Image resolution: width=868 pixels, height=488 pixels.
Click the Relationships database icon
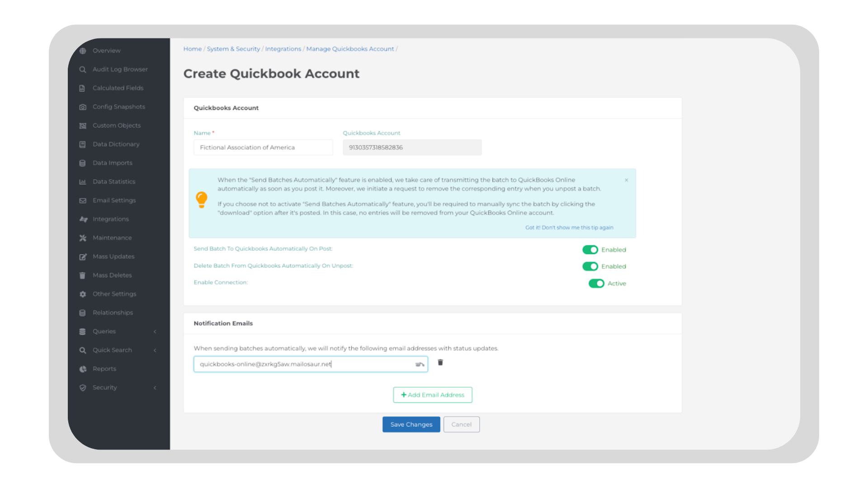[82, 313]
